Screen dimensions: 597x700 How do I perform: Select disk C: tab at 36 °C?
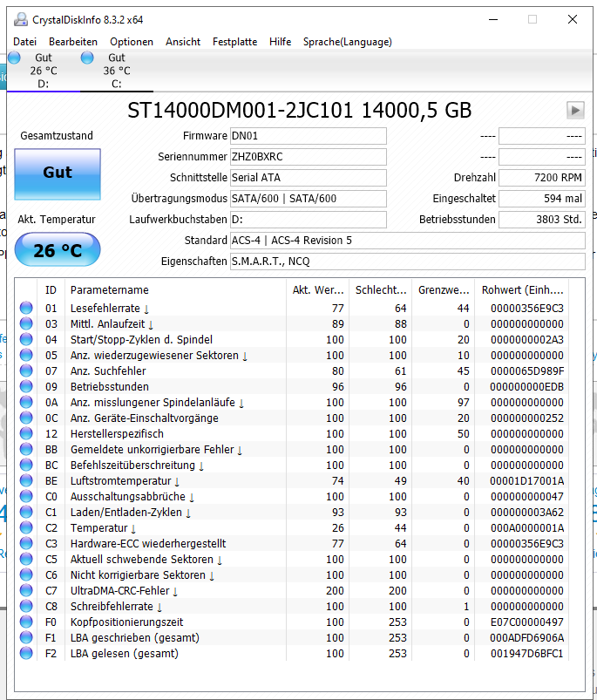point(117,71)
